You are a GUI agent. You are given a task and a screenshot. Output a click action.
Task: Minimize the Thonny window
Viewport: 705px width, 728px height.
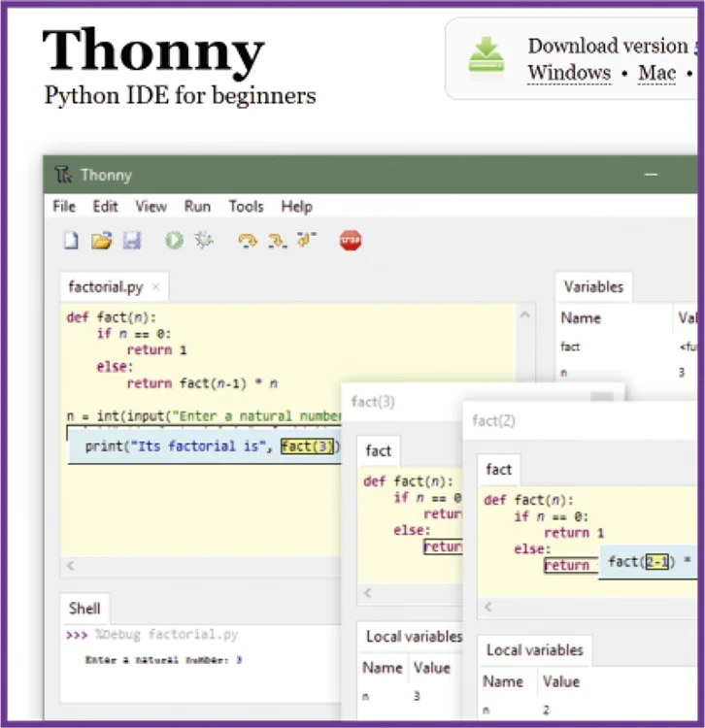tap(652, 175)
